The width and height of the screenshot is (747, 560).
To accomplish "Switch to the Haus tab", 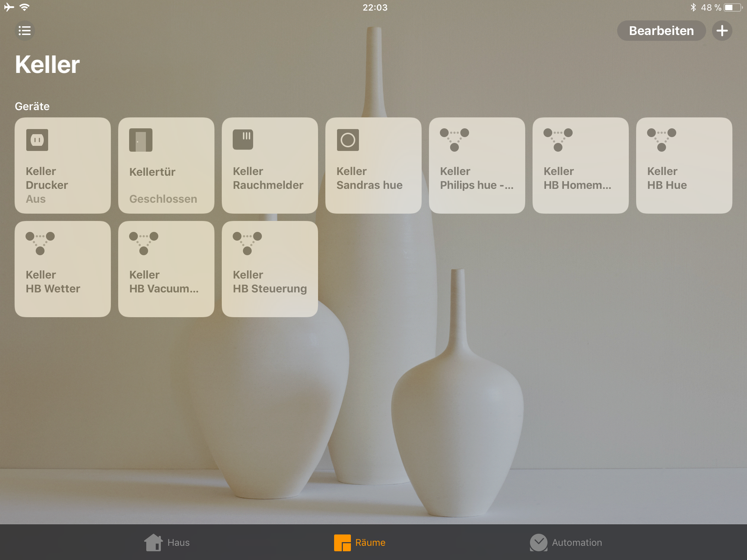I will click(167, 542).
